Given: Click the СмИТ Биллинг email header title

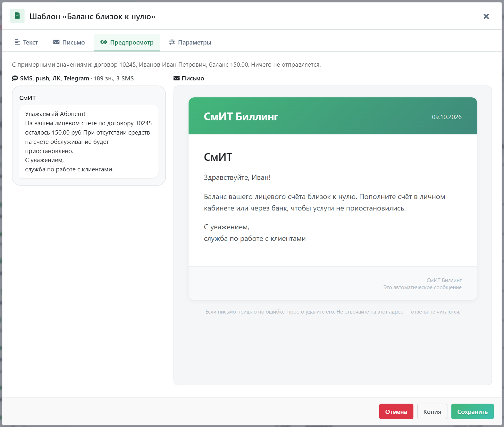Looking at the screenshot, I should [241, 116].
